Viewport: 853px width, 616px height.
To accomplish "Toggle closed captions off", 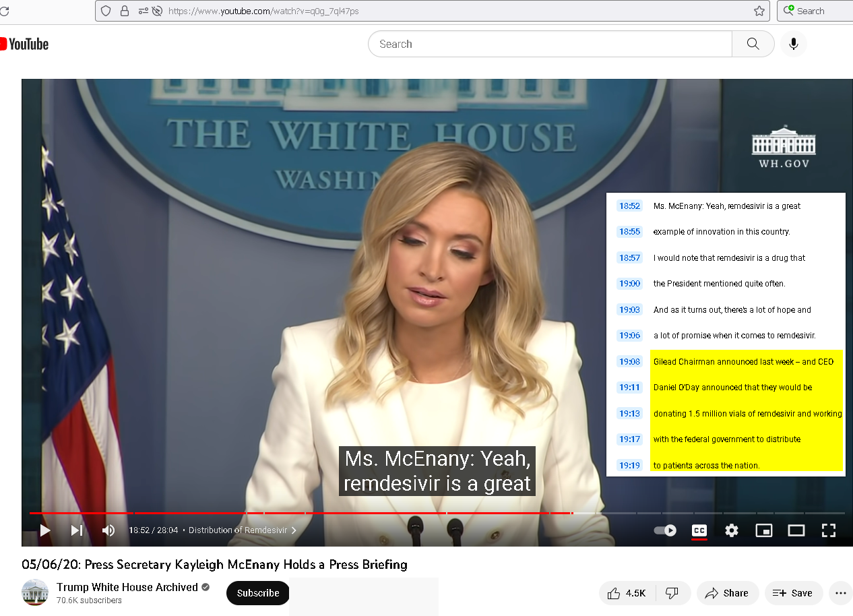I will coord(699,530).
